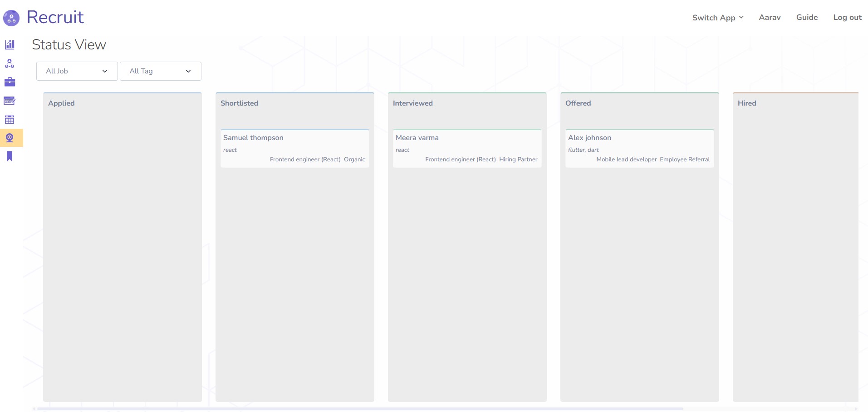Click the Mobile lead developer job label

pyautogui.click(x=627, y=160)
